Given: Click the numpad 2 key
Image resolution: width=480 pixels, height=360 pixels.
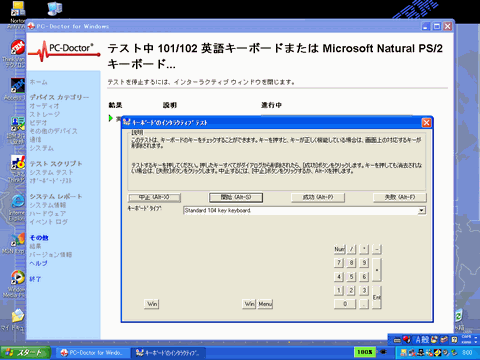Looking at the screenshot, I should 352,290.
